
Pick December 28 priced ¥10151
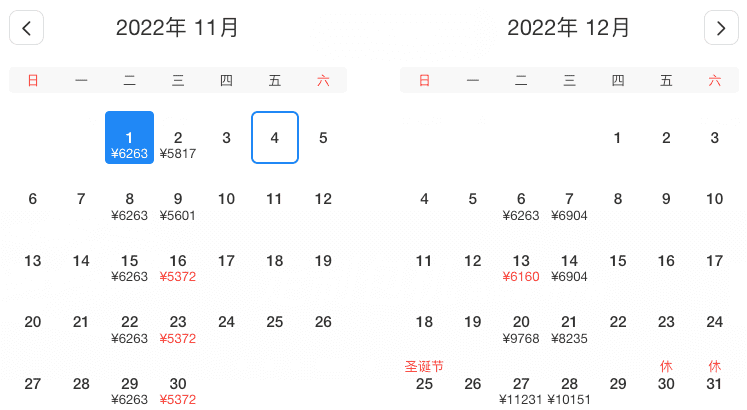[x=569, y=390]
